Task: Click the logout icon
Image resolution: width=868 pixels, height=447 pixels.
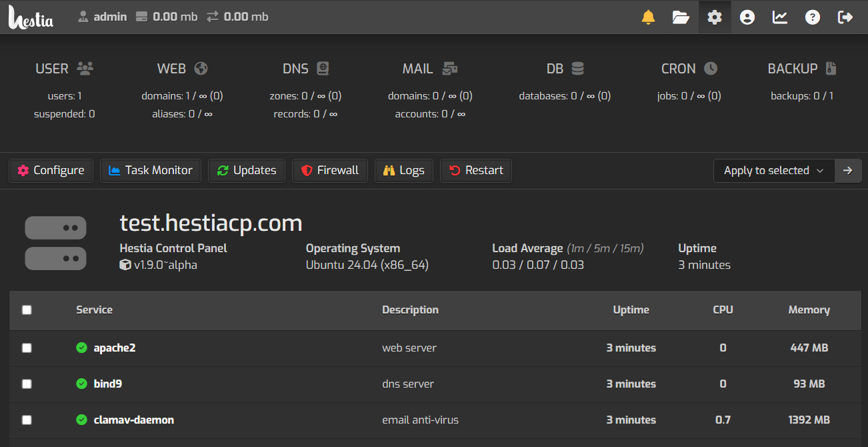Action: [845, 17]
